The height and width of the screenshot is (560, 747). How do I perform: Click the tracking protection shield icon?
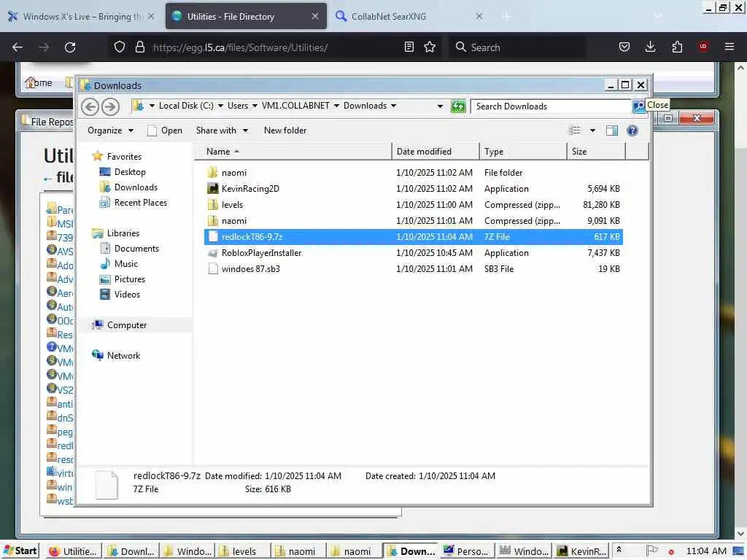(120, 47)
